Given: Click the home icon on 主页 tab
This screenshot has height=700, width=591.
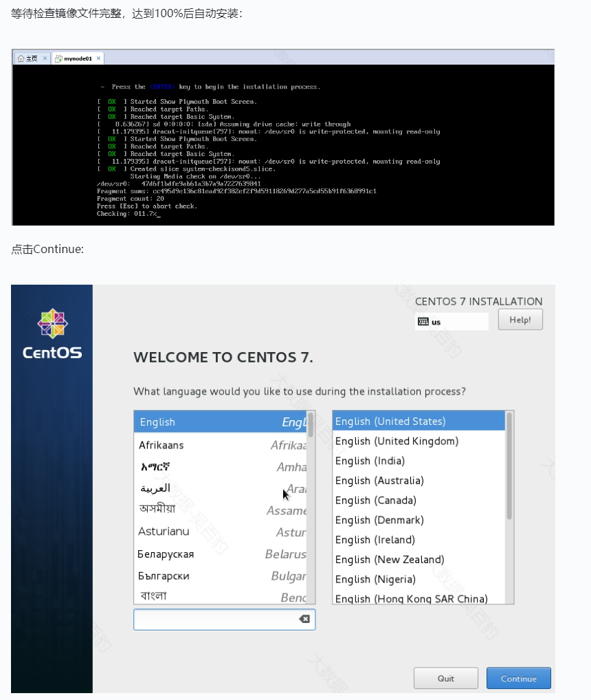Looking at the screenshot, I should point(21,58).
